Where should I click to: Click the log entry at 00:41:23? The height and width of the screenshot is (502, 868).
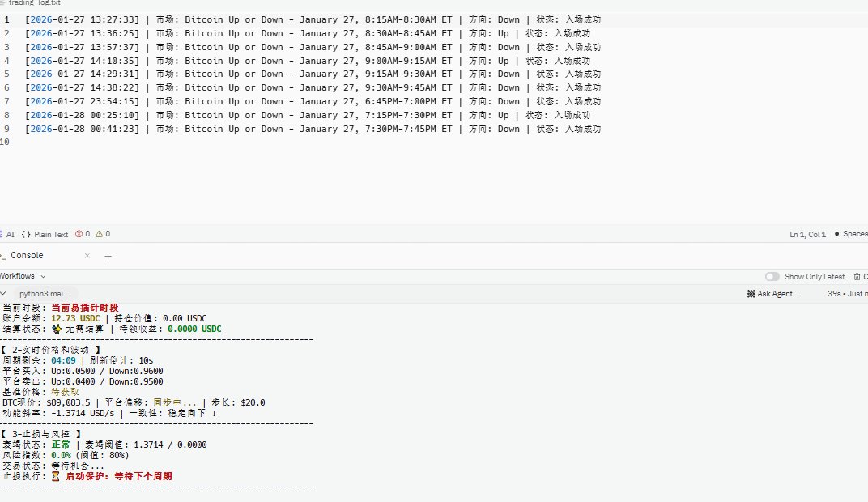[313, 129]
